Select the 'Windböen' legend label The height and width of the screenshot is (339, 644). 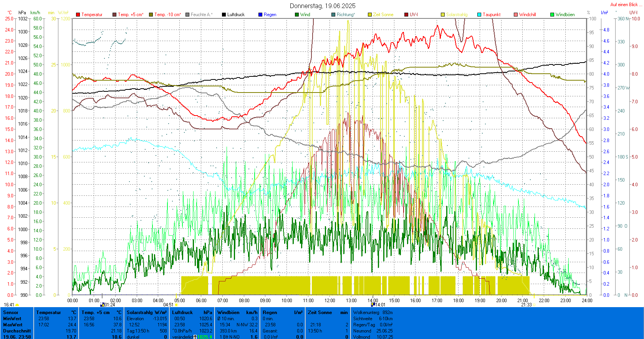pyautogui.click(x=565, y=15)
